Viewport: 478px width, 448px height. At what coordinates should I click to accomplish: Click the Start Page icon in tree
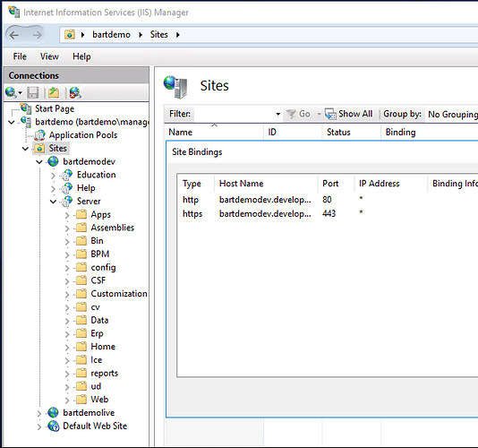(x=26, y=108)
